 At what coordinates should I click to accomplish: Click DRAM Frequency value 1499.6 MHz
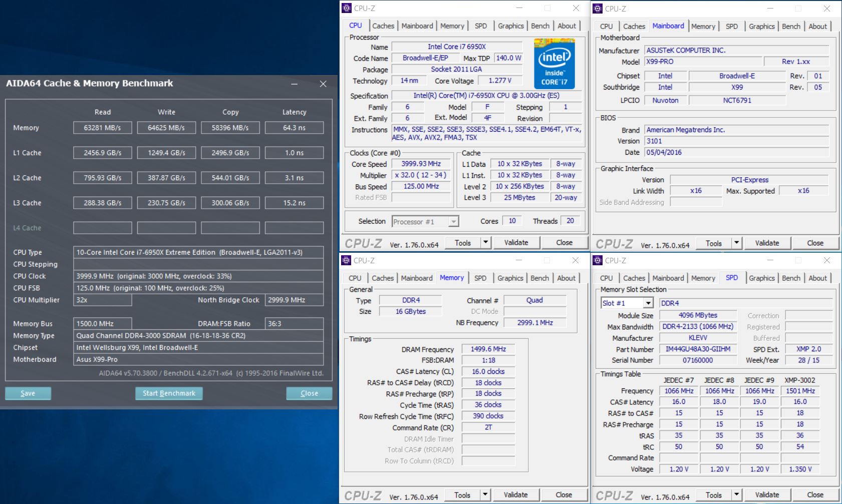(488, 349)
